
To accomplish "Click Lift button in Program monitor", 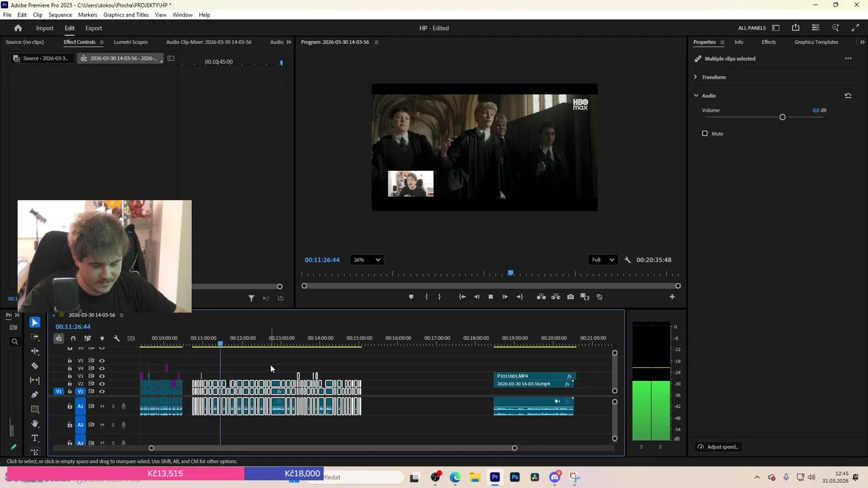I will pyautogui.click(x=541, y=297).
